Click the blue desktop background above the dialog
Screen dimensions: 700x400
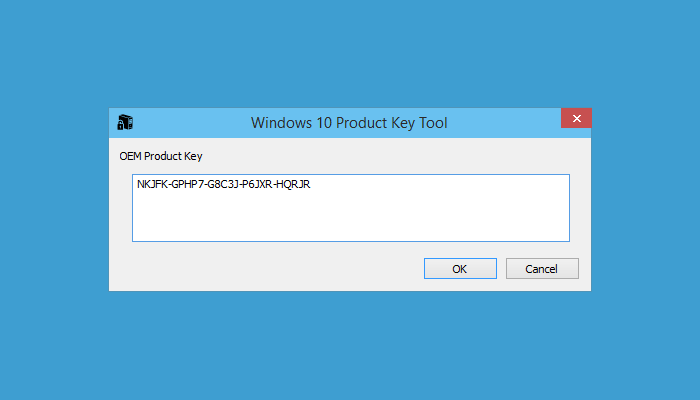pos(350,50)
